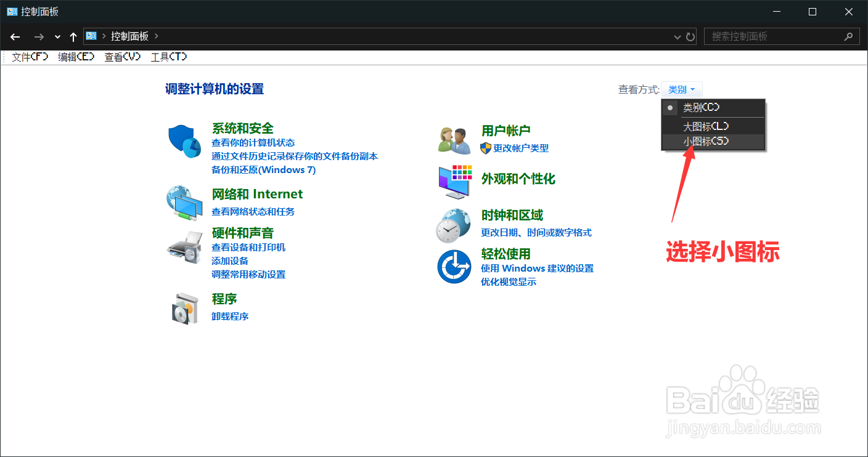Click the search magnifier icon
This screenshot has width=868, height=457.
(x=849, y=36)
